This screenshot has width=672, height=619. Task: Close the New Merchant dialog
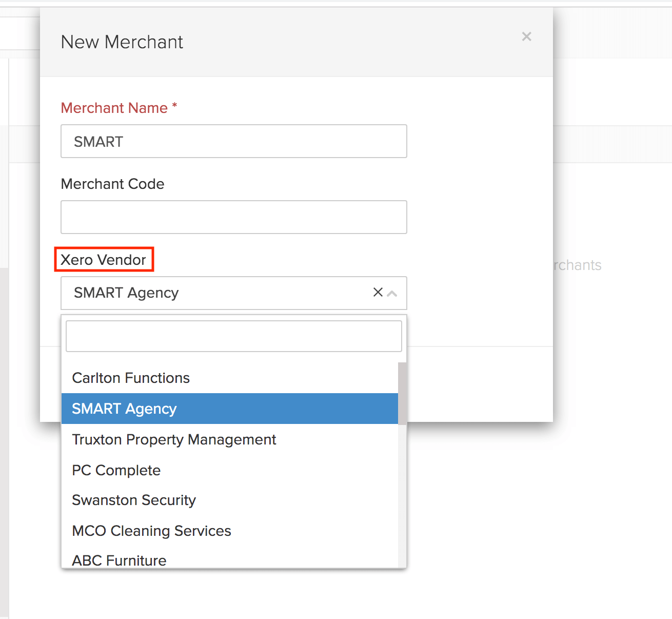tap(526, 36)
